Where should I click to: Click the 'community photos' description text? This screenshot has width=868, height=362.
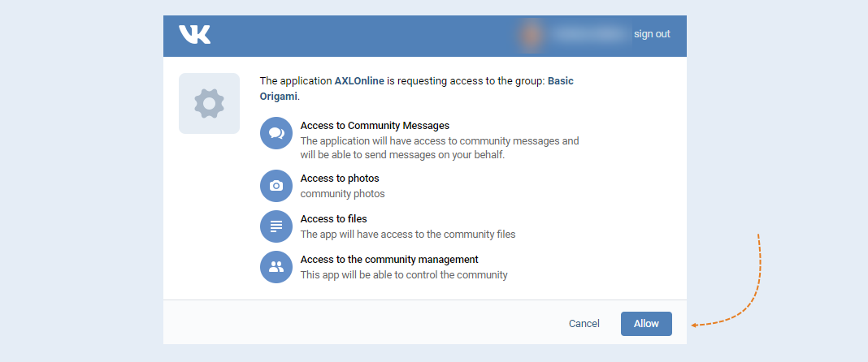(343, 194)
